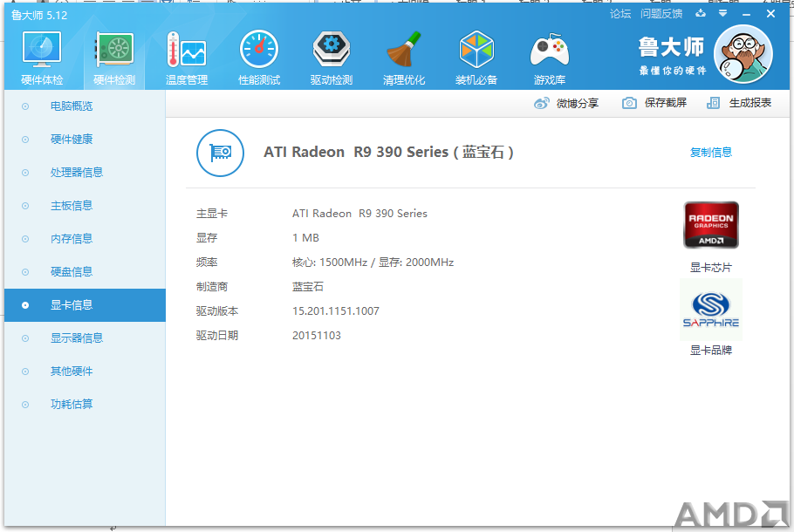Image resolution: width=794 pixels, height=532 pixels.
Task: Click the frequency value "核心: 1500MHz / 显存: 2000MHz"
Action: [x=373, y=263]
